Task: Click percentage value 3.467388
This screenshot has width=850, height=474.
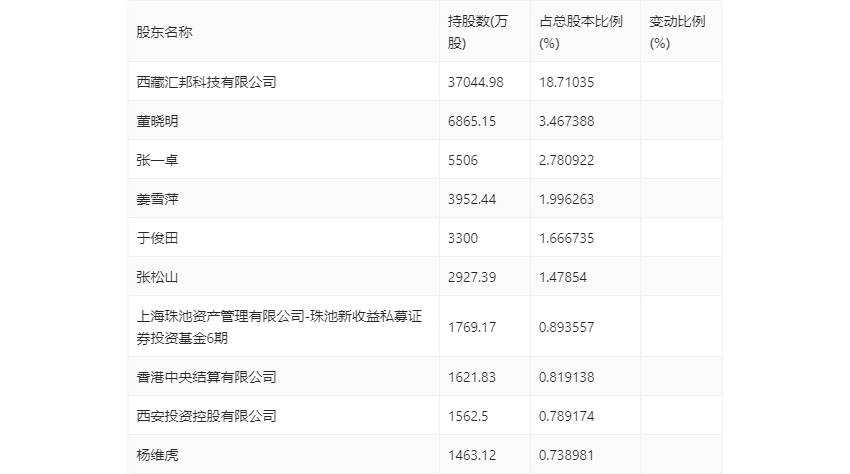Action: [566, 121]
